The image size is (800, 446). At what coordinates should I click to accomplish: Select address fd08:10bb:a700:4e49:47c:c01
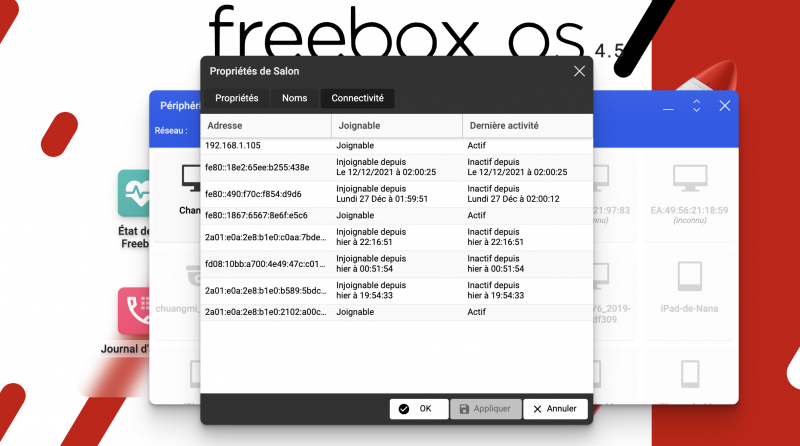coord(265,264)
